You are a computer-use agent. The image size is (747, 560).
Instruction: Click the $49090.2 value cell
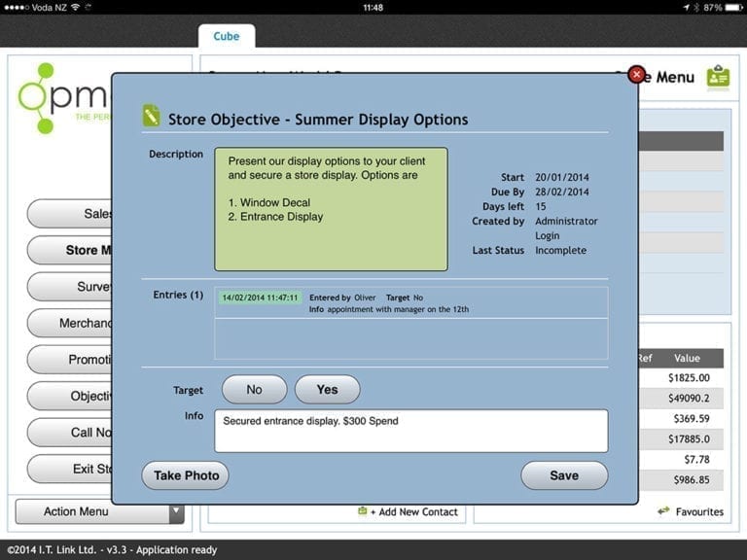tap(689, 398)
